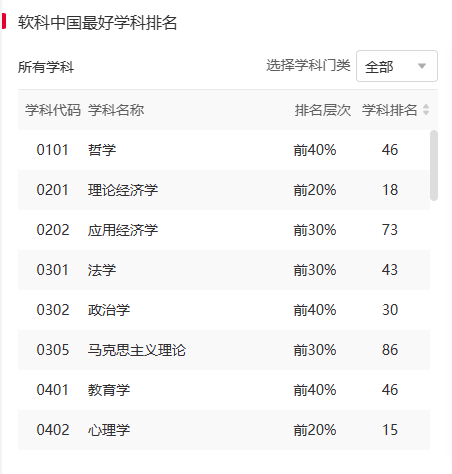Click the 软科中国最好学科排名 heading
Screen dimensions: 452x474
97,22
